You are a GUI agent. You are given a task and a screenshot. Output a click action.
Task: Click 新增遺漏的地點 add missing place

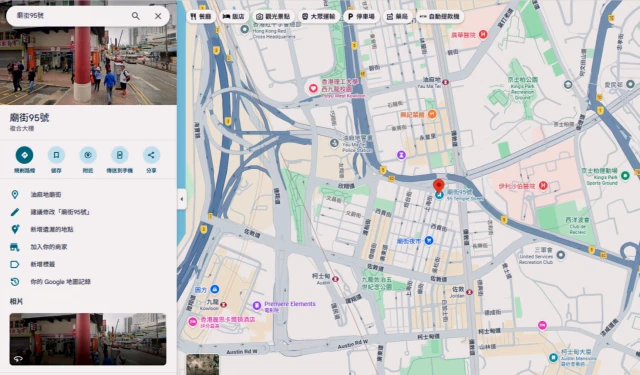88,229
